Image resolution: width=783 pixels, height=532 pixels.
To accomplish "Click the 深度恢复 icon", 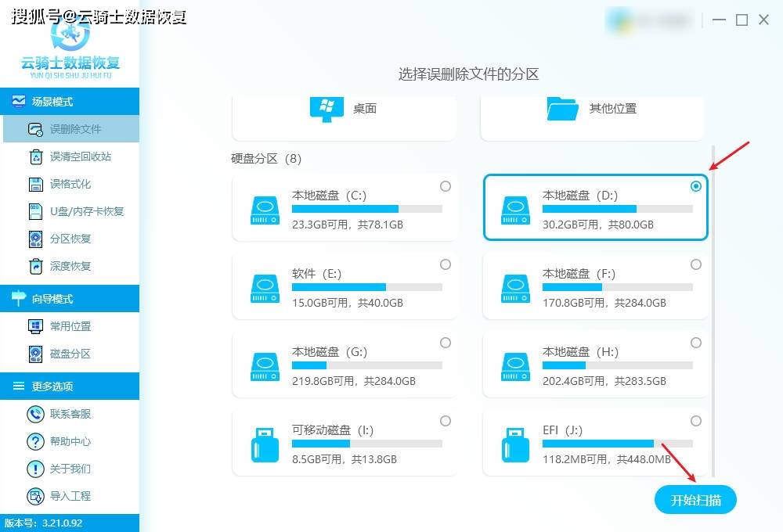I will [35, 267].
